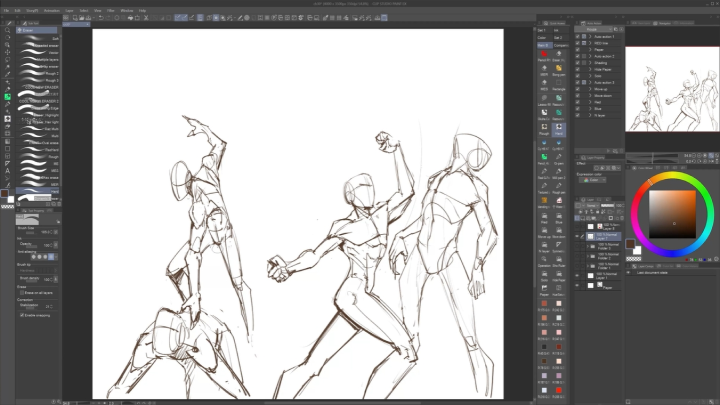Click the Rough brush preset
Viewport: 720px width, 405px height.
coord(38,156)
